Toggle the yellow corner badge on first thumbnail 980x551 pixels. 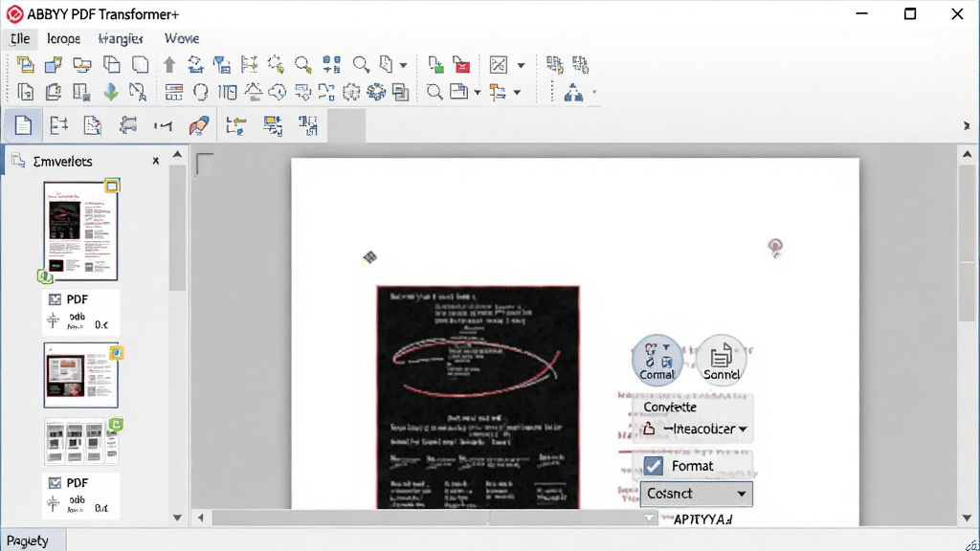click(112, 186)
